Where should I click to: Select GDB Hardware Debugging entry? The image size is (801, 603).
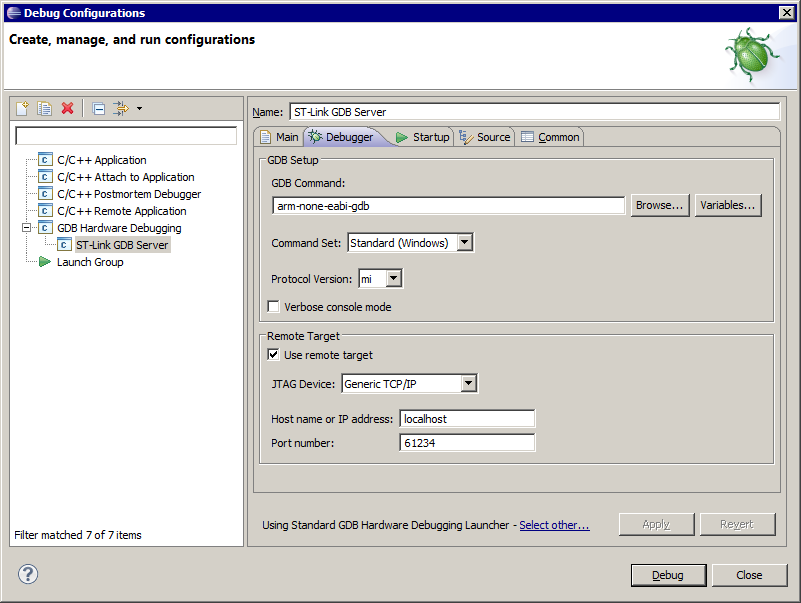pos(119,228)
